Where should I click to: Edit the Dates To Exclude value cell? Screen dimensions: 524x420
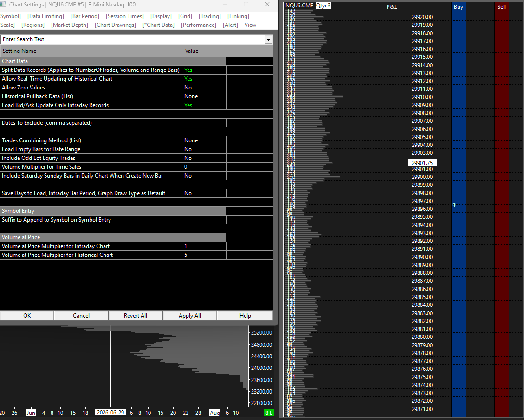coord(205,123)
